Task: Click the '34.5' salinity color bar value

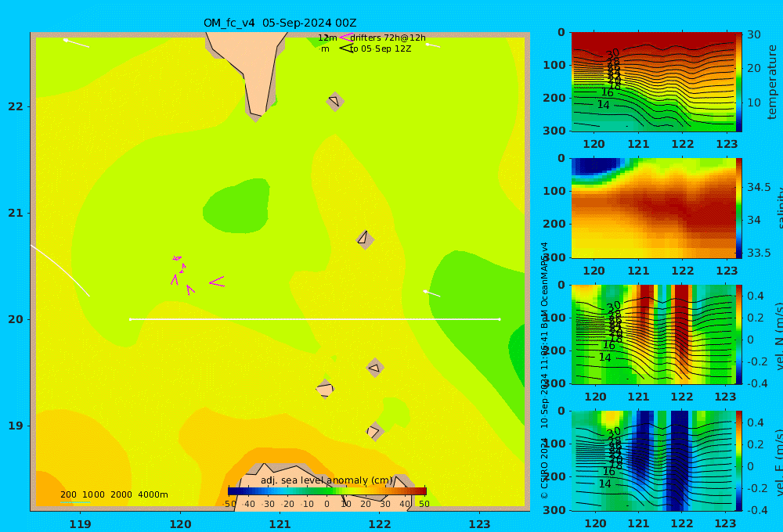Action: tap(759, 187)
